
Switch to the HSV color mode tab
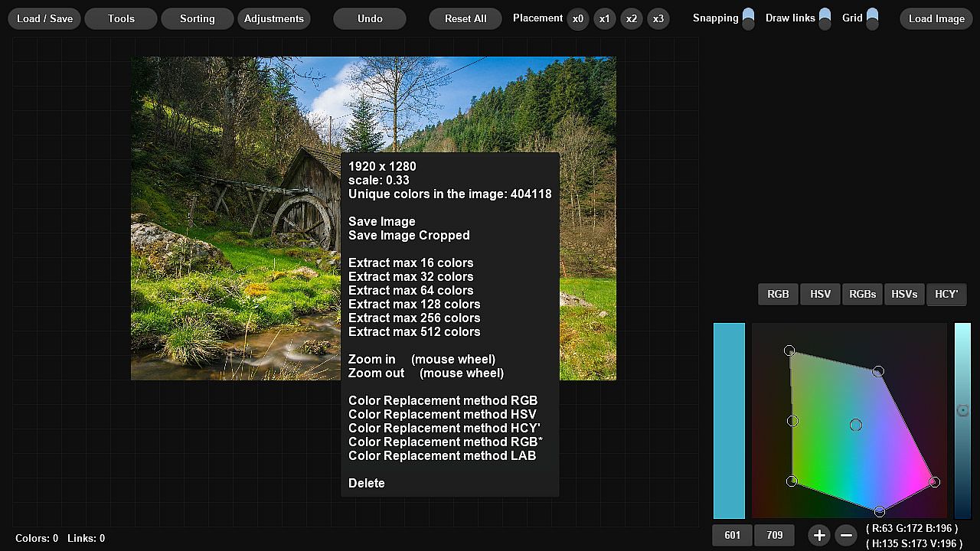pos(820,294)
